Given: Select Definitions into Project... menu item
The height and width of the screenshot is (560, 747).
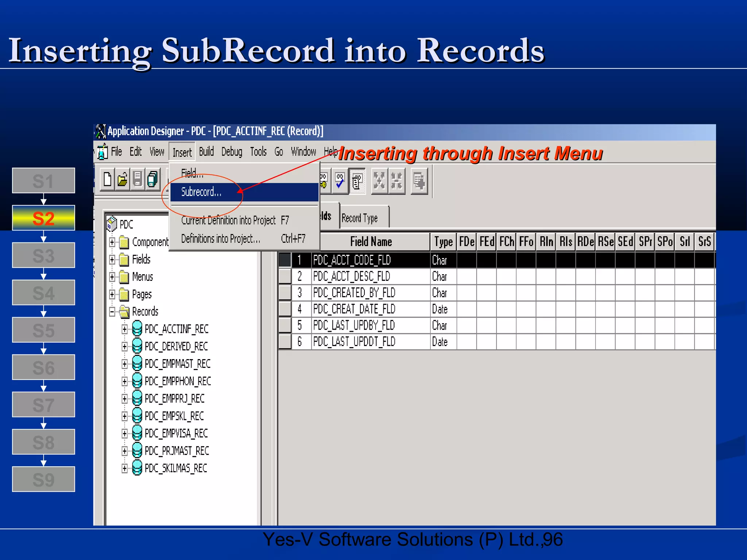Looking at the screenshot, I should (x=244, y=239).
